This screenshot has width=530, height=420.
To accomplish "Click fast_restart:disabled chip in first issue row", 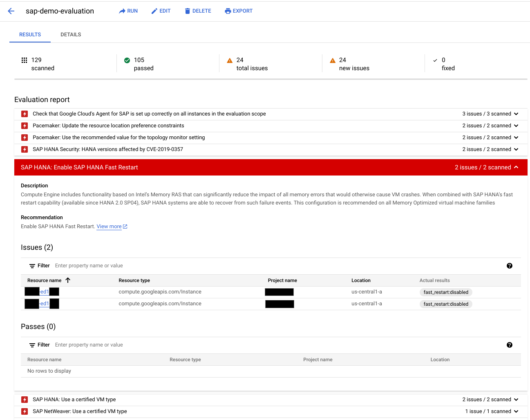I will tap(446, 292).
